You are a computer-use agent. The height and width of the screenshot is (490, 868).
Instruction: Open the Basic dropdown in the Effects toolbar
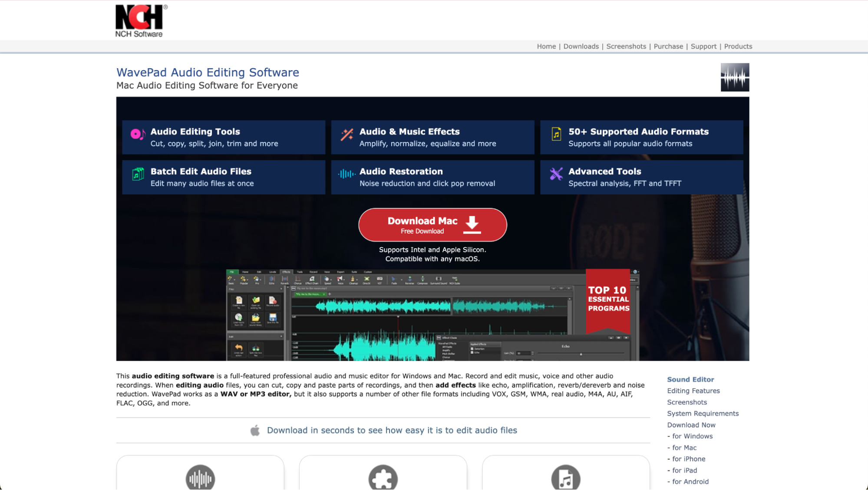coord(231,279)
